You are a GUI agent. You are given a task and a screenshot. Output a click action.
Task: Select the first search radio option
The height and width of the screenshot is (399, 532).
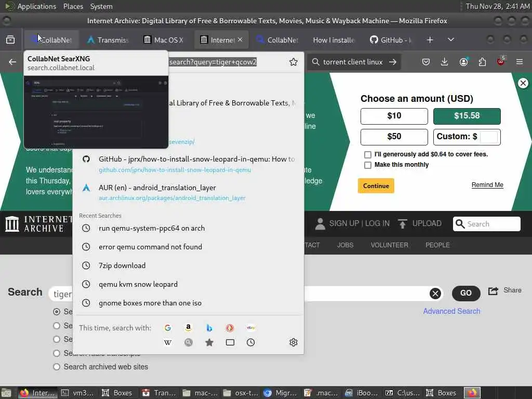click(57, 312)
